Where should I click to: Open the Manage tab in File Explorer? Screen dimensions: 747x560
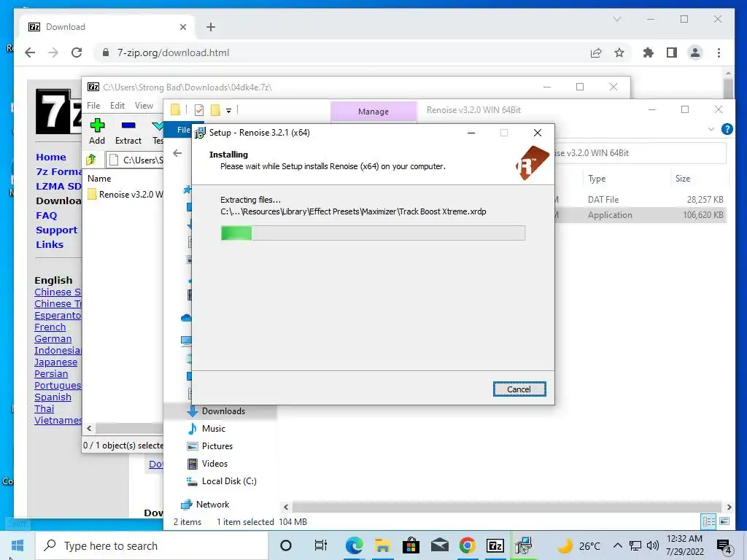(x=373, y=112)
